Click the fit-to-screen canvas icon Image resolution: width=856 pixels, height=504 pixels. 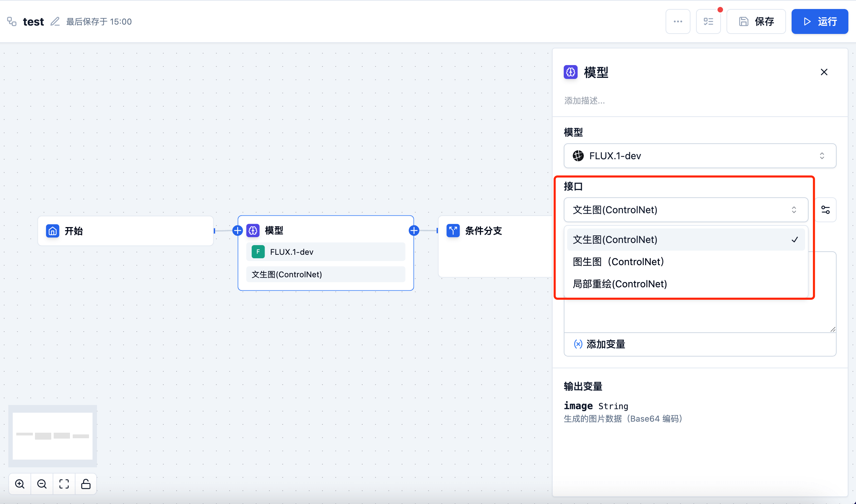[x=64, y=484]
